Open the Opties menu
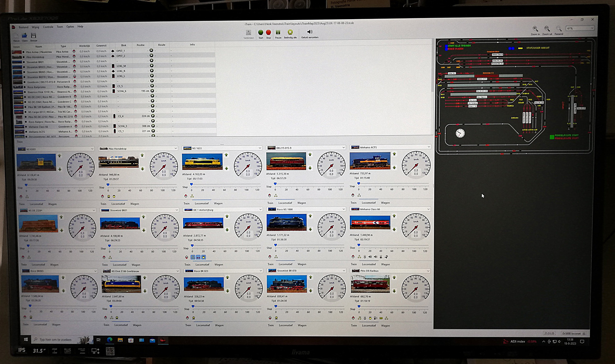 (x=70, y=27)
